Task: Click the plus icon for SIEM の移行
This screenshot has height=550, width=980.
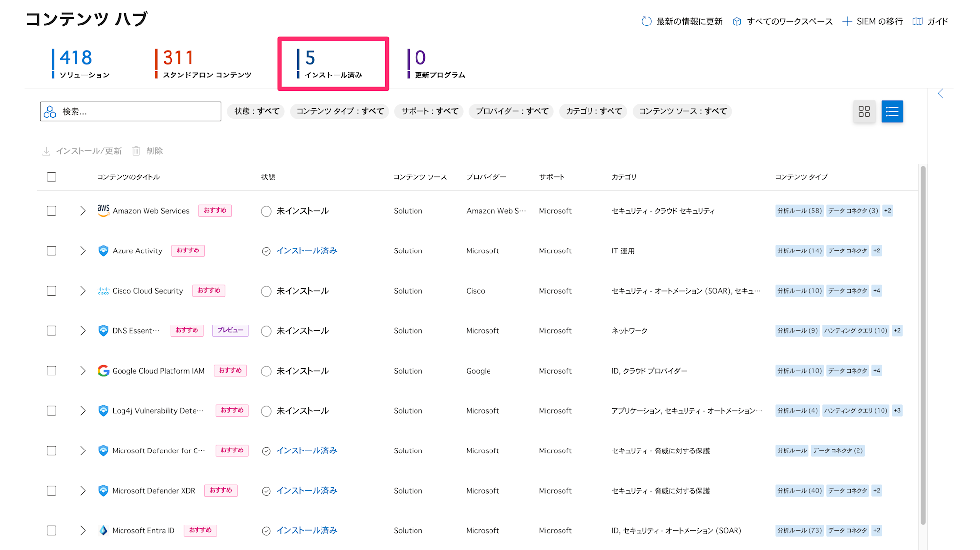Action: click(x=847, y=21)
